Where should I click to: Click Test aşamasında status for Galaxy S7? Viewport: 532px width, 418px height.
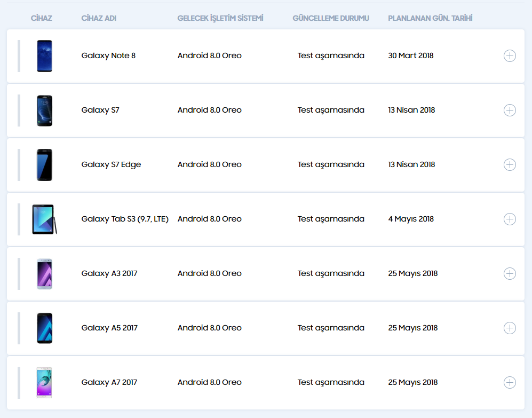coord(331,111)
